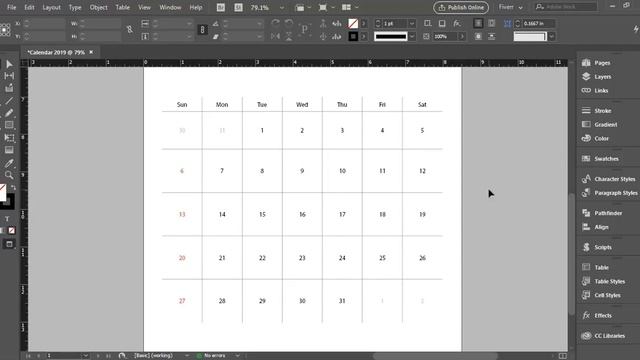Open the Table menu
The image size is (640, 360).
point(122,7)
